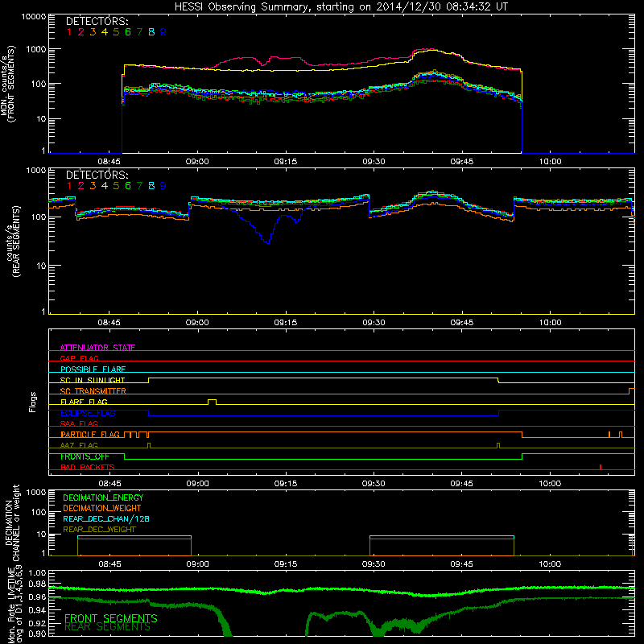Click the Flags vertical axis label

[x=33, y=402]
